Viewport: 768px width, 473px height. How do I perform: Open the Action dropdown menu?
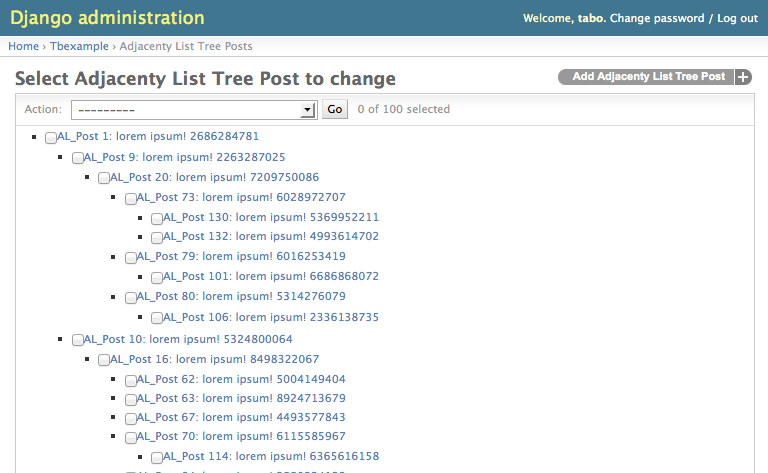194,110
